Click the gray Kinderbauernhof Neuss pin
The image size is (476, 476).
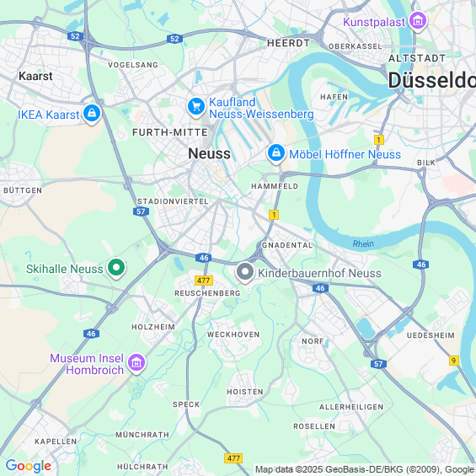(245, 272)
